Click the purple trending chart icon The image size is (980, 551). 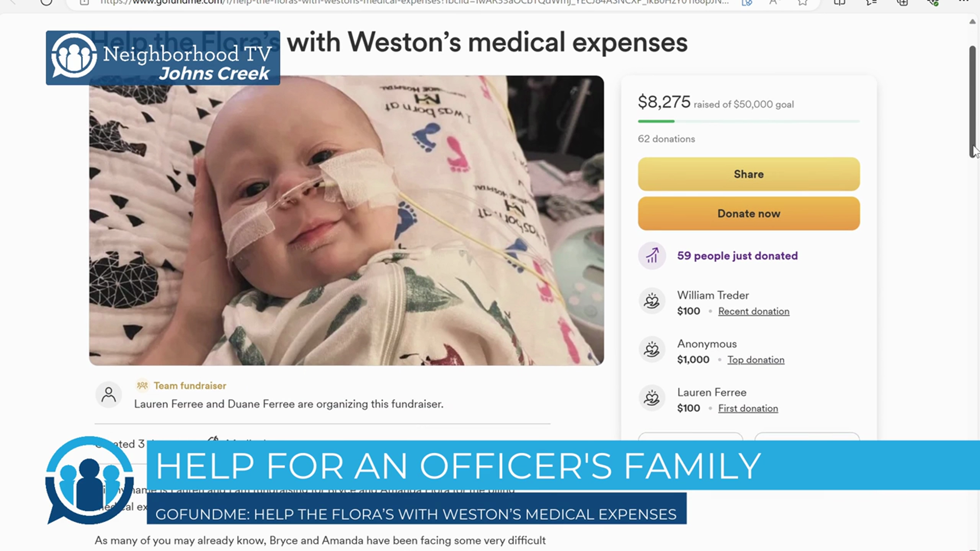point(652,256)
